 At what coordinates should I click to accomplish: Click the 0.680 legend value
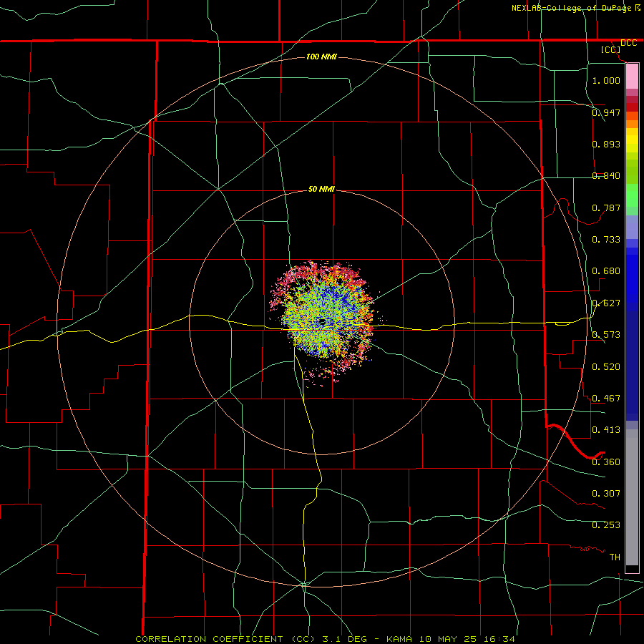click(x=606, y=270)
